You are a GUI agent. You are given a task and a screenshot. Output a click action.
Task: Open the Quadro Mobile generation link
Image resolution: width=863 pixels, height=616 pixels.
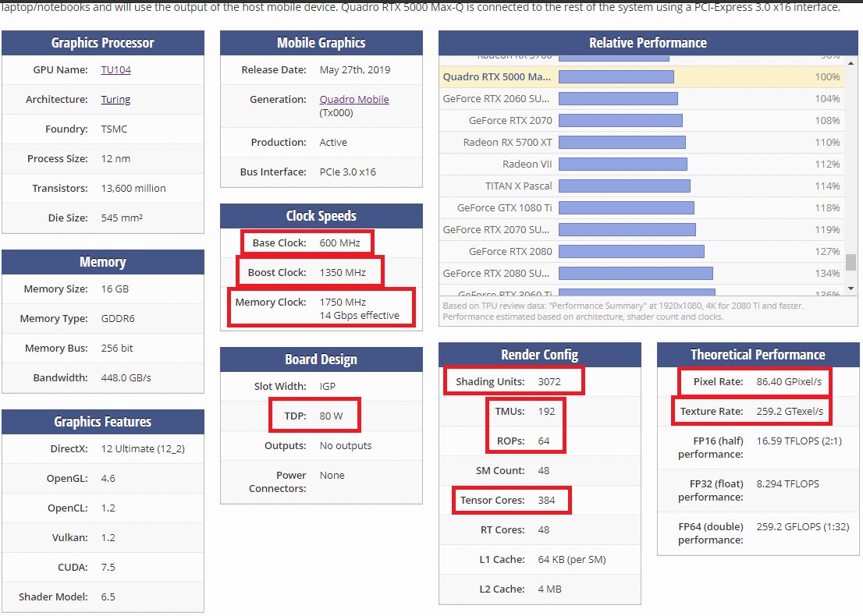pos(354,100)
